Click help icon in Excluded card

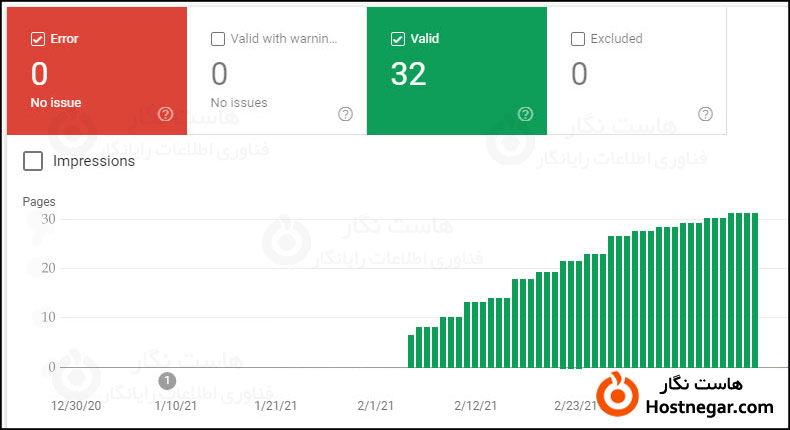[705, 113]
